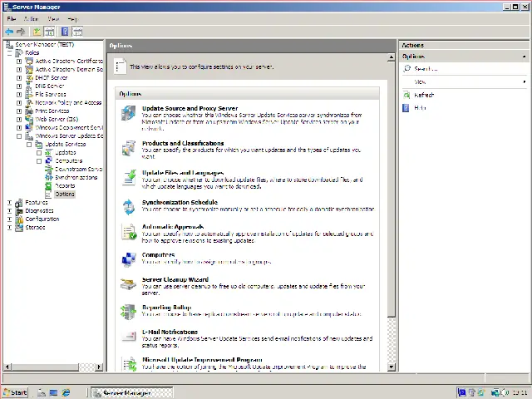532x399 pixels.
Task: Select Server Manager (TEST) root node
Action: (x=44, y=44)
